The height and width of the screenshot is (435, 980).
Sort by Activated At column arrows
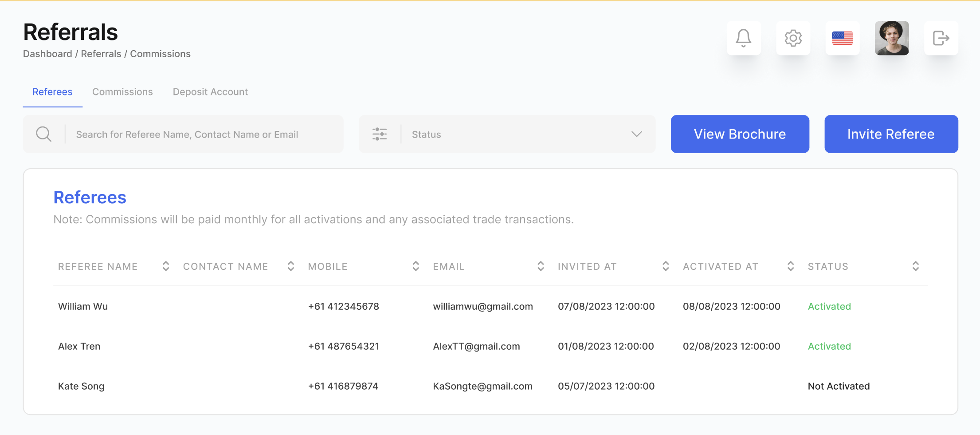[791, 266]
